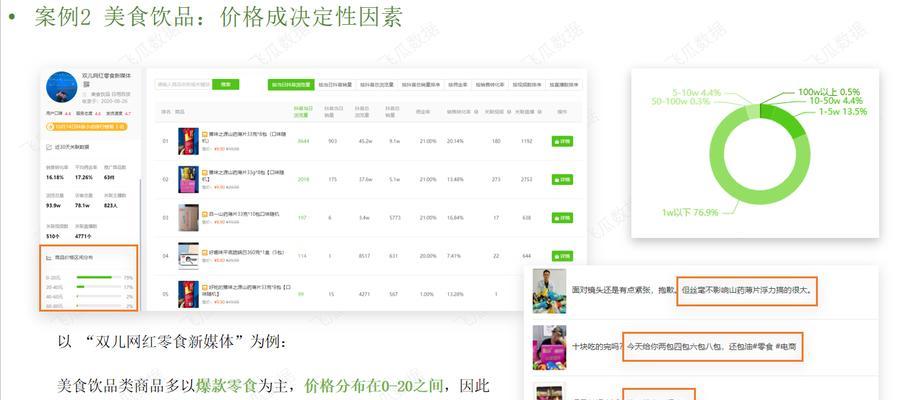This screenshot has height=400, width=904.
Task: Click the 10-50w 4.4% chart label
Action: tap(836, 101)
